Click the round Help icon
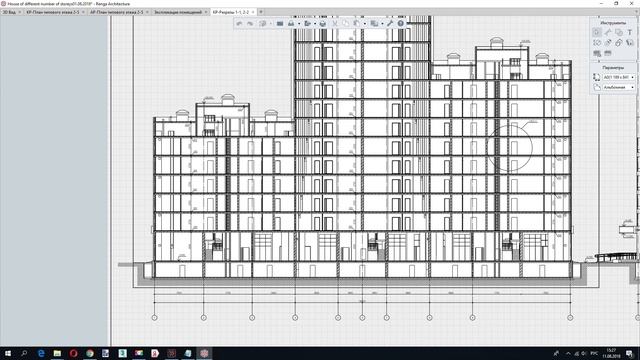The width and height of the screenshot is (640, 360). pyautogui.click(x=400, y=24)
